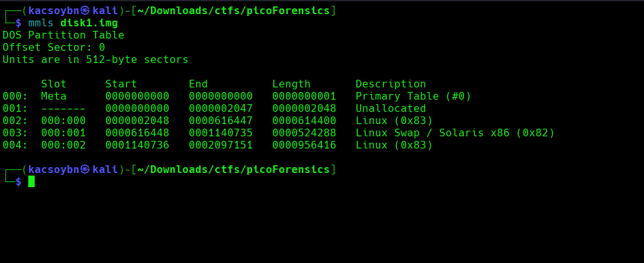Screen dimensions: 644x263
Task: Click the mmls command text
Action: pos(41,23)
